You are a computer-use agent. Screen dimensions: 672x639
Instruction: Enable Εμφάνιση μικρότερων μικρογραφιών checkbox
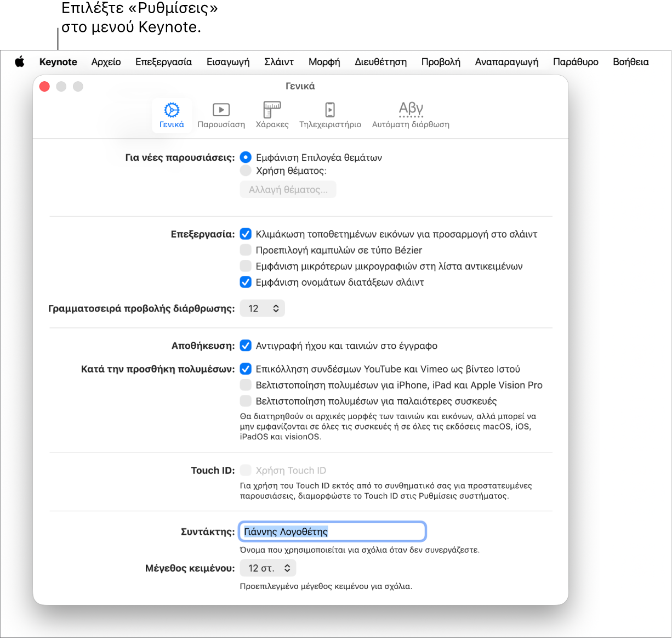[x=246, y=266]
